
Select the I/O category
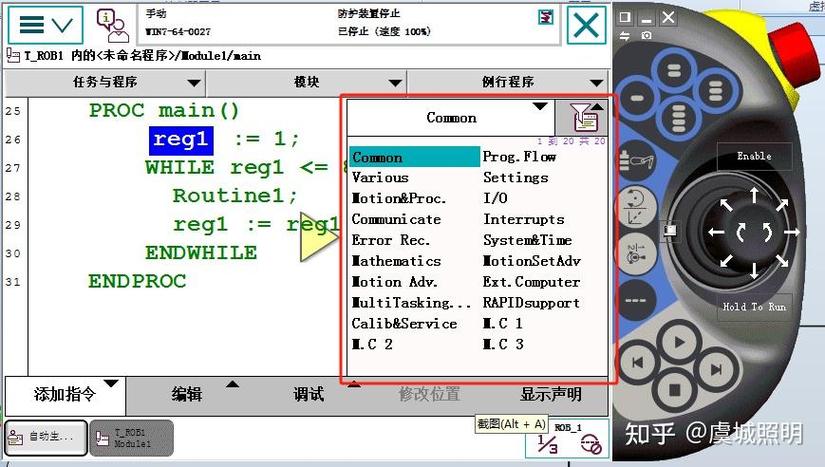495,198
